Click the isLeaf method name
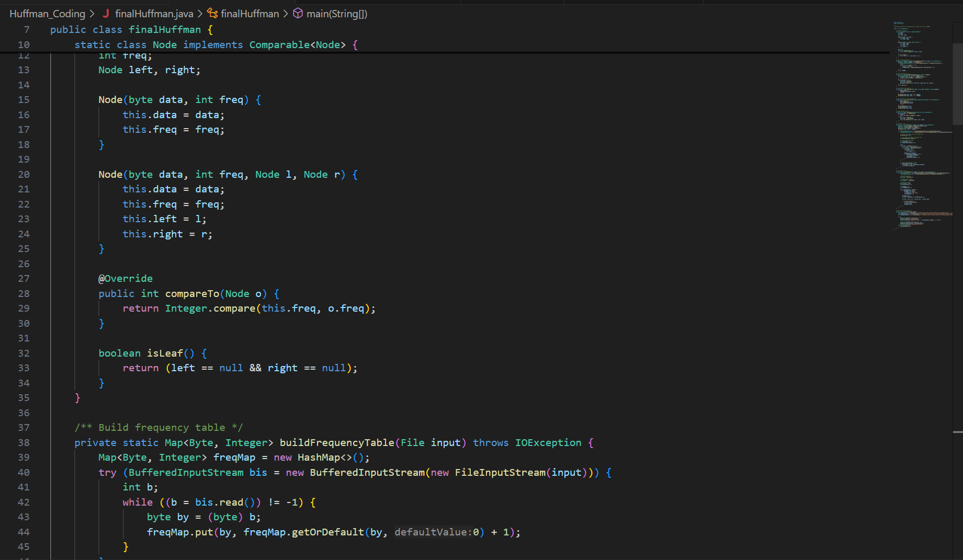The image size is (963, 560). (165, 353)
